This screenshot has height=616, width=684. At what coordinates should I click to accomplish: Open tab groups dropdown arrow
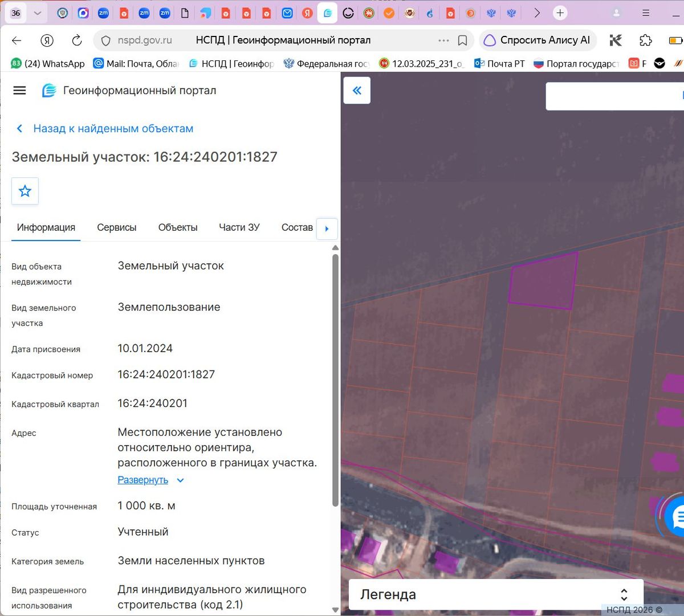(38, 13)
